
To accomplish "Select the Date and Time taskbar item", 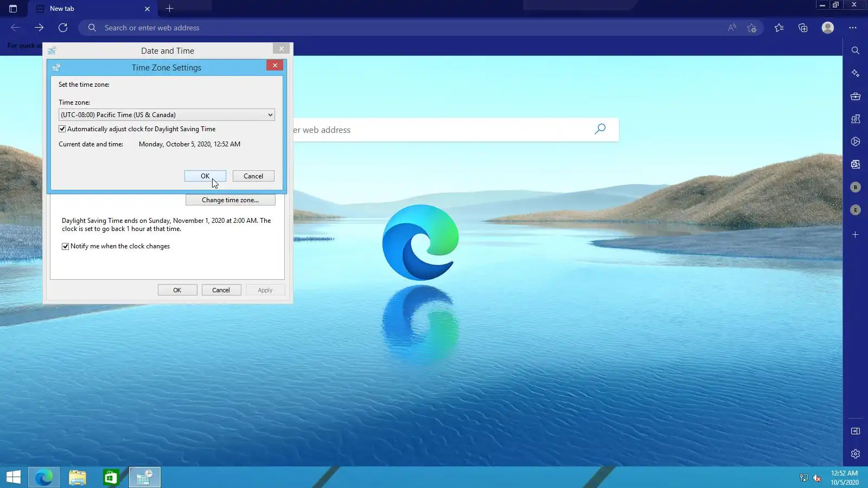I will tap(145, 477).
